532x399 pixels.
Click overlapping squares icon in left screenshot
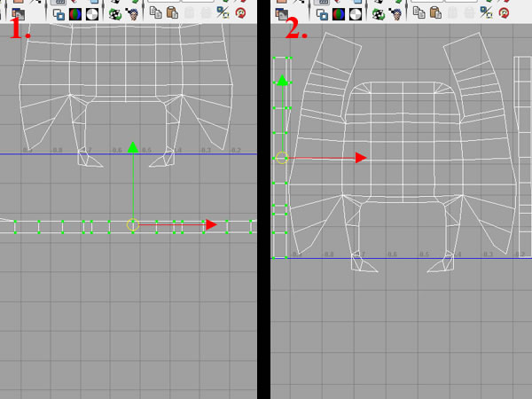(59, 14)
